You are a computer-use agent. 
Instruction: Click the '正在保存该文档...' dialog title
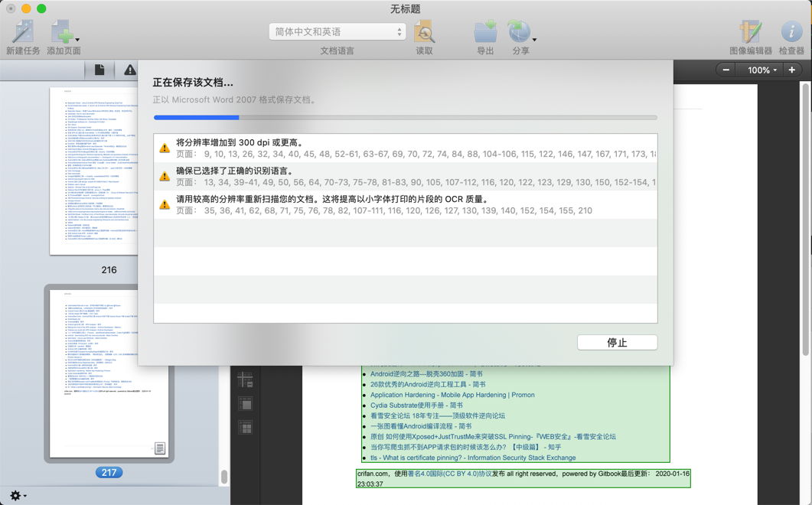tap(193, 83)
